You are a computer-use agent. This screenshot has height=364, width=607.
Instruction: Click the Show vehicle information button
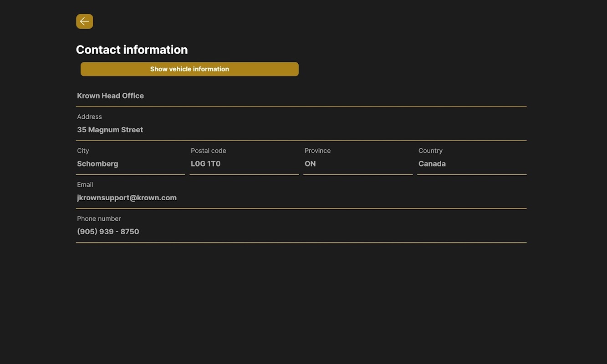pyautogui.click(x=189, y=69)
